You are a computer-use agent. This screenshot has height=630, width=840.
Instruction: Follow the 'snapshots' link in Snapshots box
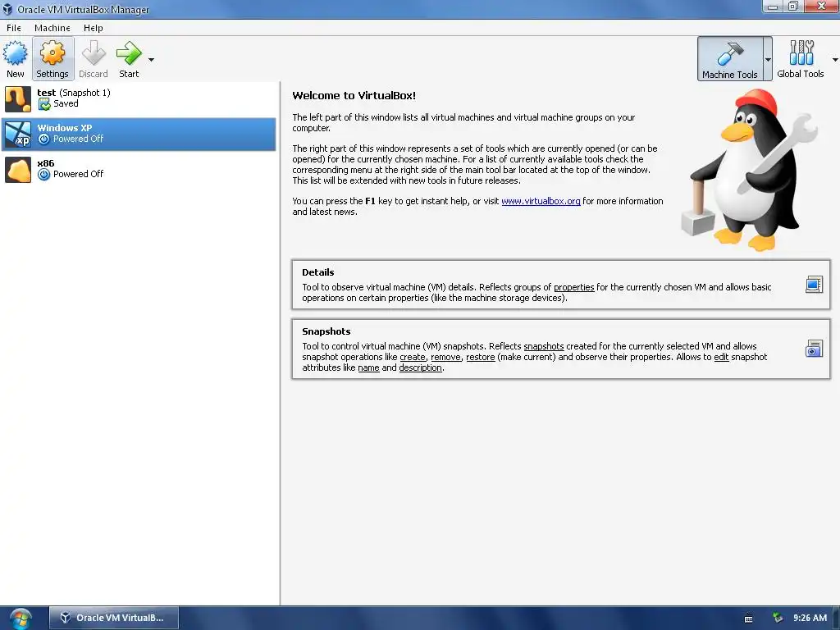pyautogui.click(x=544, y=346)
